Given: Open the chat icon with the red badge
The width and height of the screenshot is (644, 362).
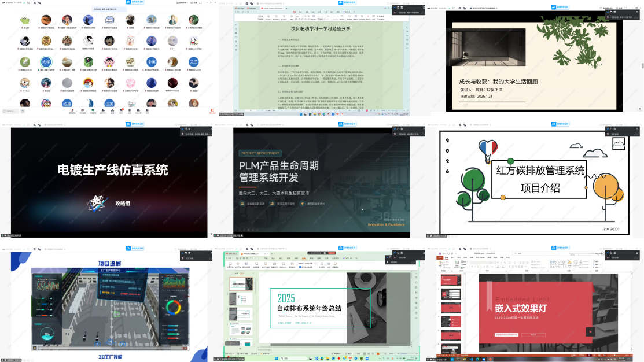Looking at the screenshot, I should point(121,110).
